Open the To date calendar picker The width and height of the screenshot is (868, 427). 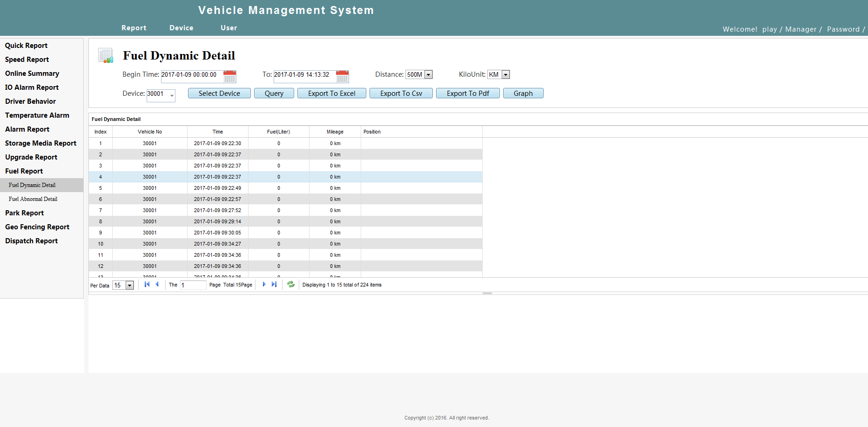342,76
